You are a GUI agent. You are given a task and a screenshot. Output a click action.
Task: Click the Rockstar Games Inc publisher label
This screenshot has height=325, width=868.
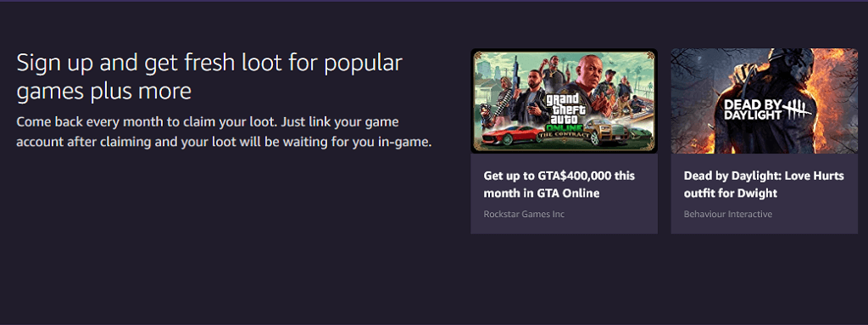(x=524, y=214)
